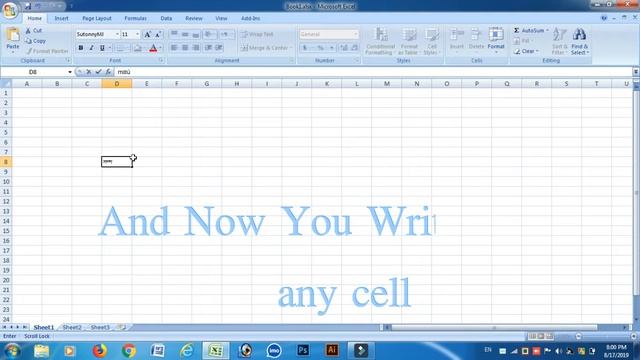This screenshot has height=360, width=640.
Task: Increase decimal places
Action: pos(344,48)
